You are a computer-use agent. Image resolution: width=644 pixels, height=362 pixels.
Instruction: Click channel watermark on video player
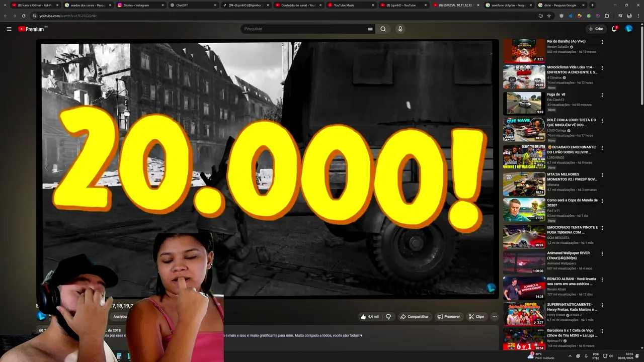(491, 288)
